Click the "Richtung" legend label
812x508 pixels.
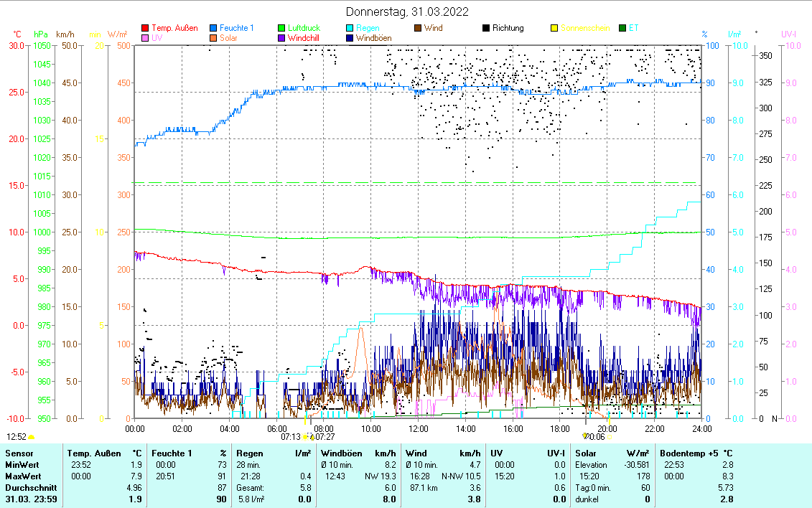point(508,28)
